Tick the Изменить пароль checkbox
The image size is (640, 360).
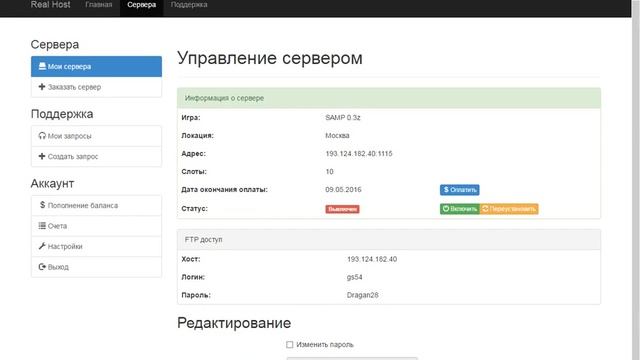289,344
